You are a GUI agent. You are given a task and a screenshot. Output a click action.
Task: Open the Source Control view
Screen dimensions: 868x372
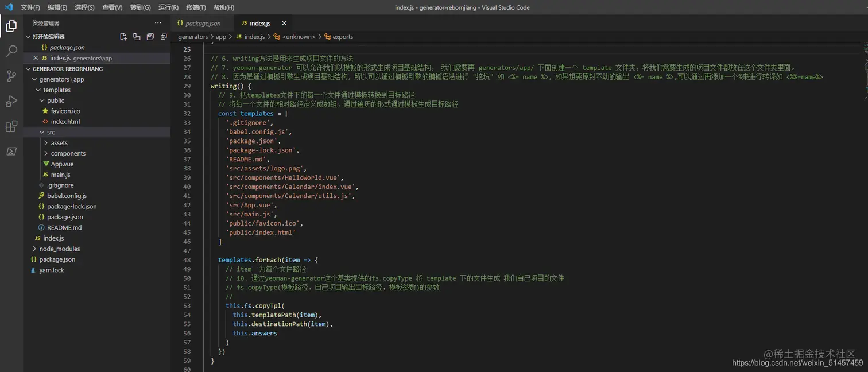[x=11, y=76]
